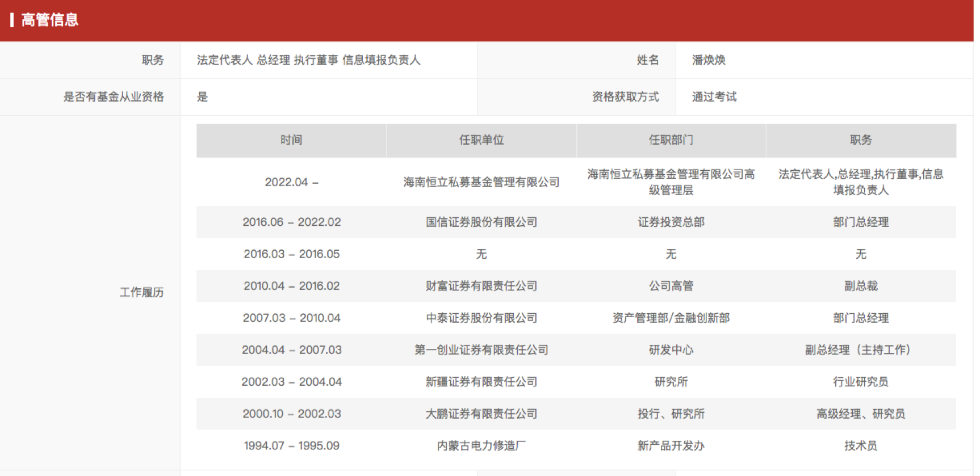Select the 行业研究员 position cell
Screen dimensions: 980x476
861,382
